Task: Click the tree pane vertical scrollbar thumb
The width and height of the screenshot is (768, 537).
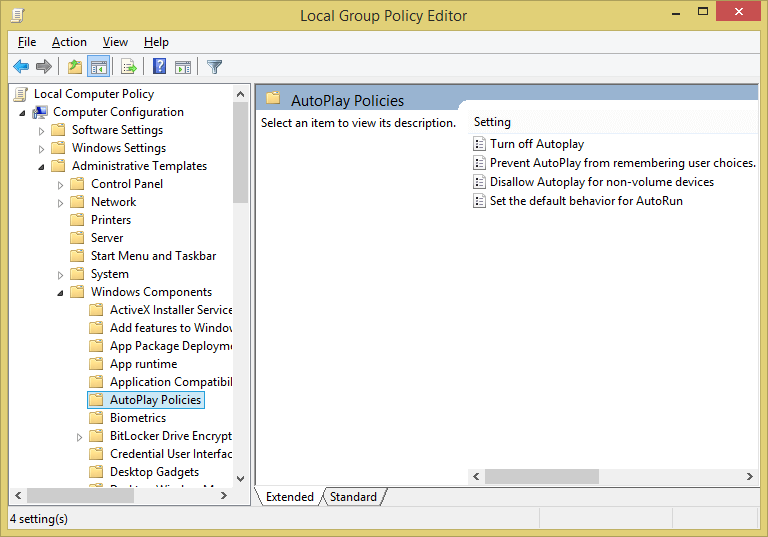Action: [x=240, y=152]
